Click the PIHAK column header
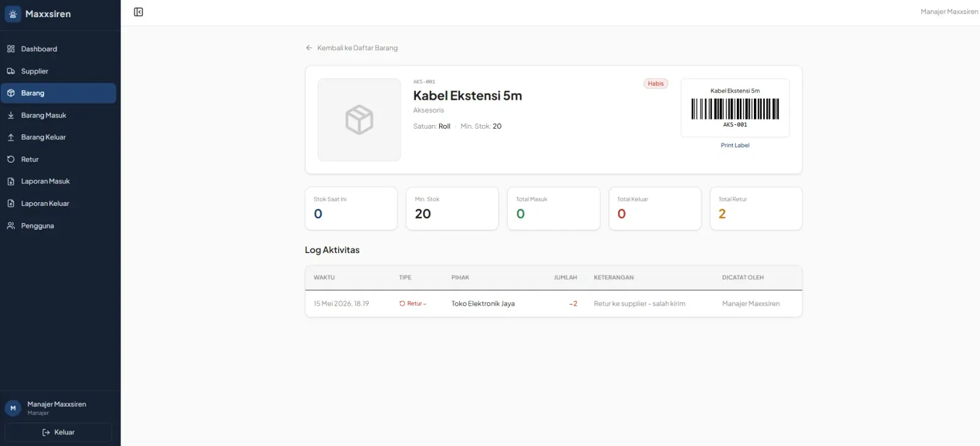 click(x=460, y=278)
